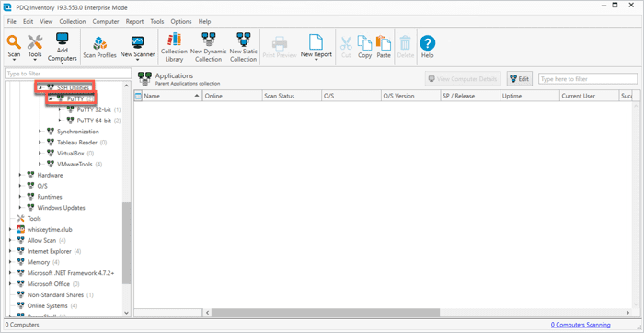Select the Microsoft Office collection

(x=49, y=284)
